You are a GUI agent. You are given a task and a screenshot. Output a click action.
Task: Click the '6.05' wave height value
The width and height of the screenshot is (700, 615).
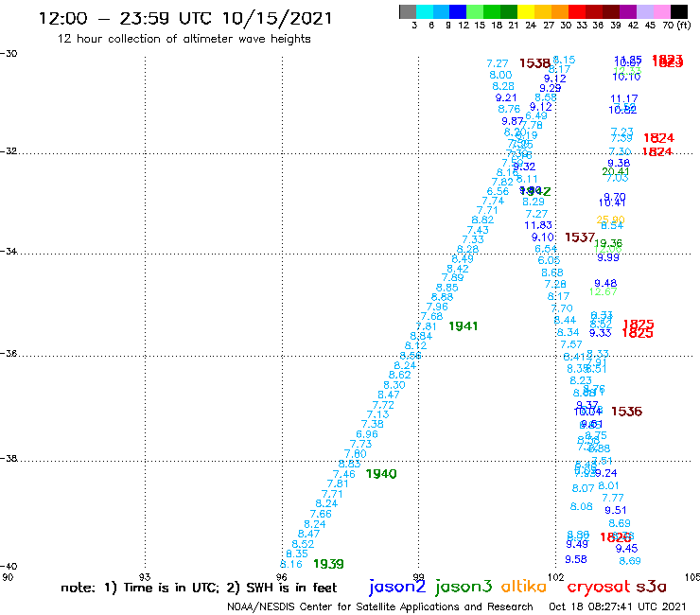(549, 260)
